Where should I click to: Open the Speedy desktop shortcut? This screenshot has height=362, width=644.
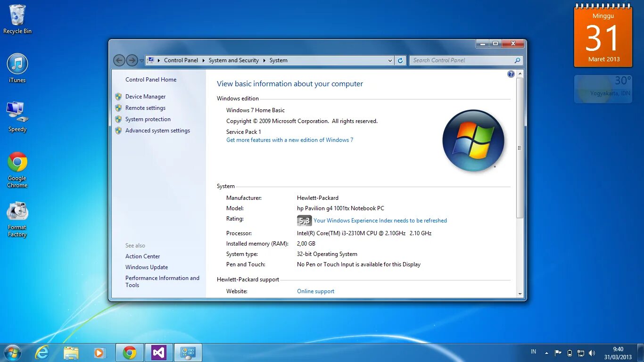click(x=17, y=116)
